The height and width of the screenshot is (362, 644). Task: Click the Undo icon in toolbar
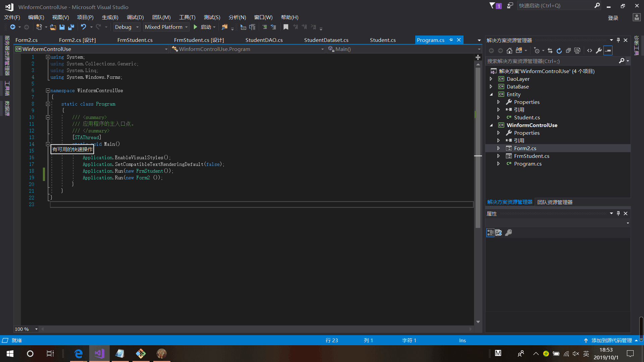point(84,27)
